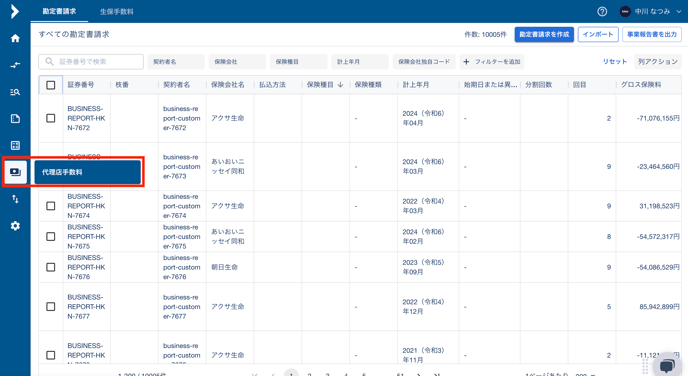This screenshot has height=376, width=688.
Task: Click the 証券番号 column header
Action: pos(81,85)
